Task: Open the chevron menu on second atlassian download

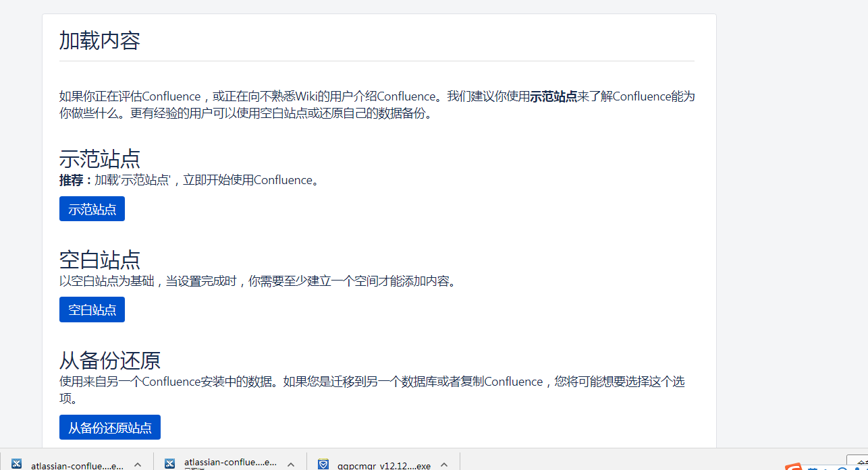Action: click(290, 464)
